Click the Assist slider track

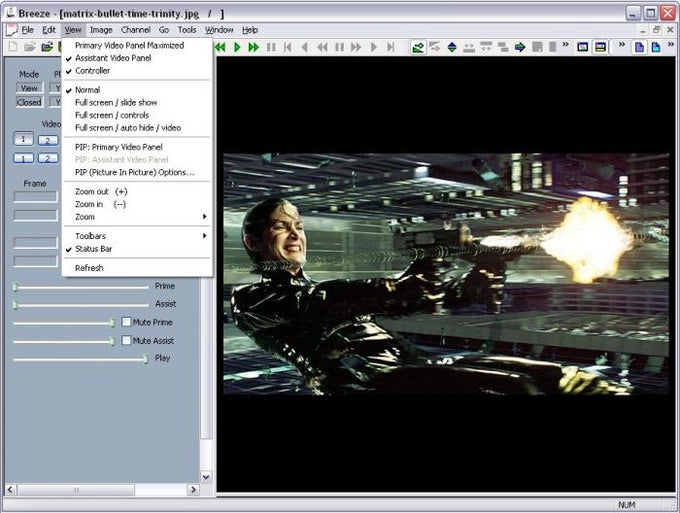point(81,305)
